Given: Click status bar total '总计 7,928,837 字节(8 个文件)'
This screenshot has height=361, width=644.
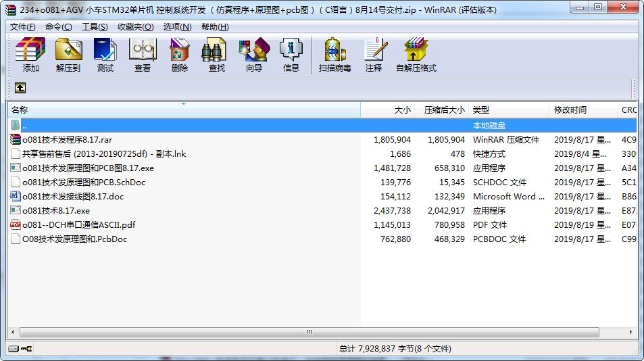Looking at the screenshot, I should [395, 349].
